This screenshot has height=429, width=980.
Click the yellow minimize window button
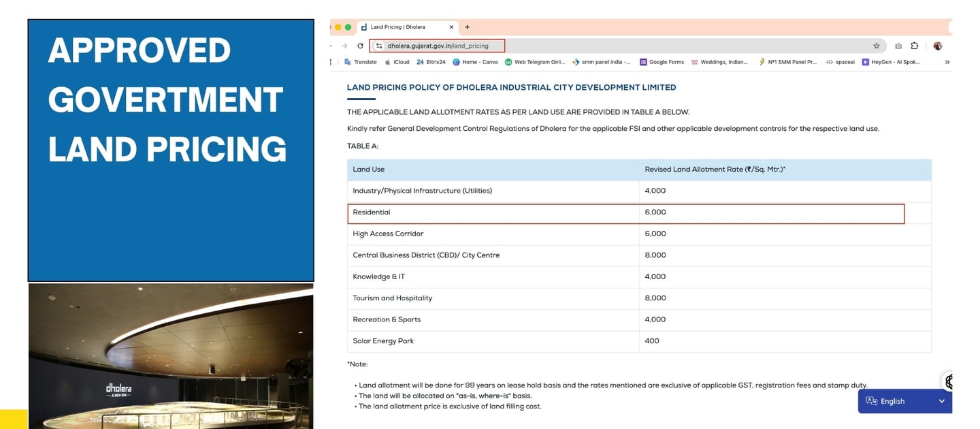338,27
